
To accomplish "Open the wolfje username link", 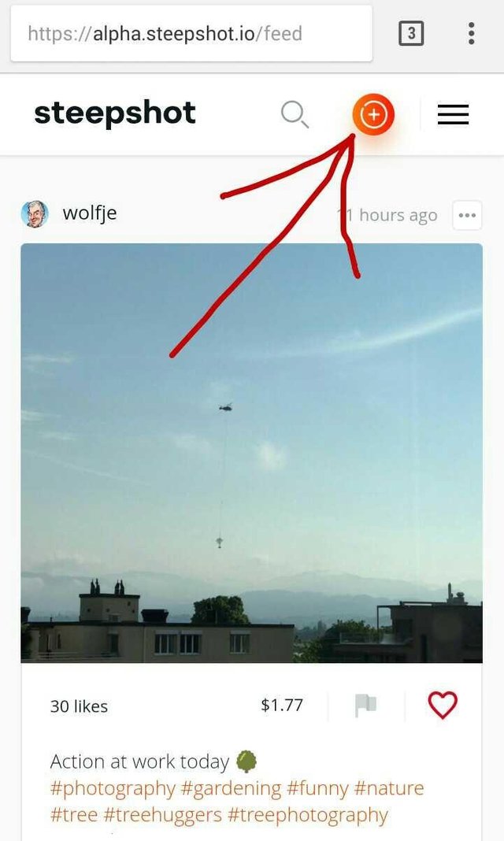I will click(90, 213).
